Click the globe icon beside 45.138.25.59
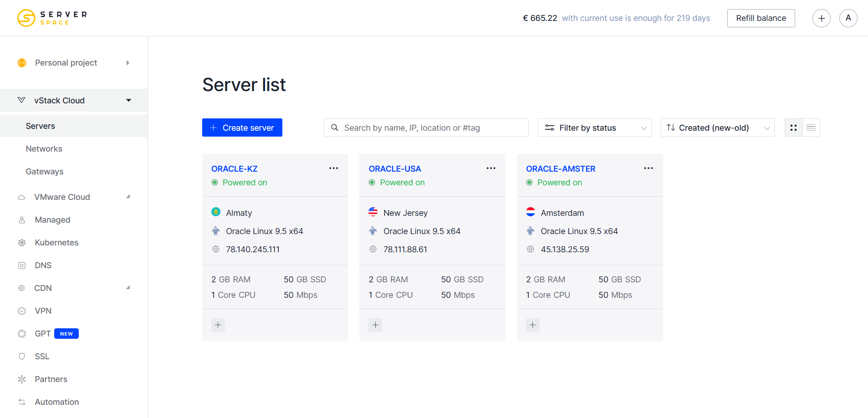Image resolution: width=868 pixels, height=418 pixels. click(x=531, y=249)
